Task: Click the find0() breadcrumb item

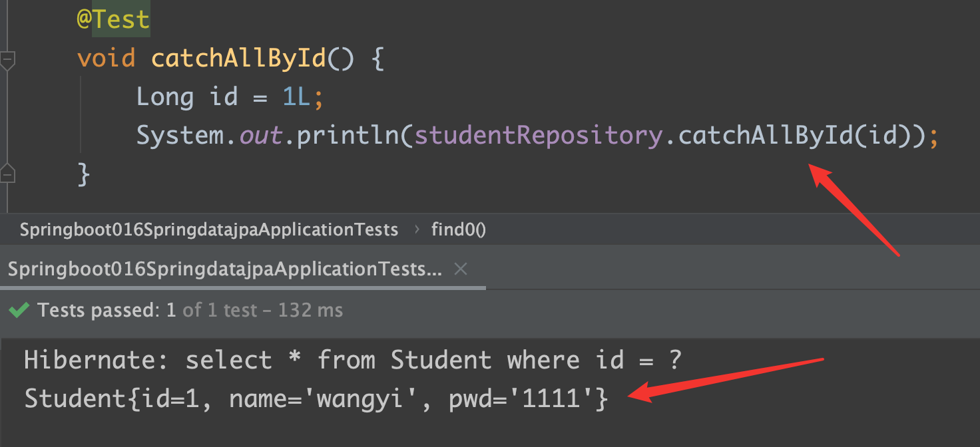Action: pos(458,230)
